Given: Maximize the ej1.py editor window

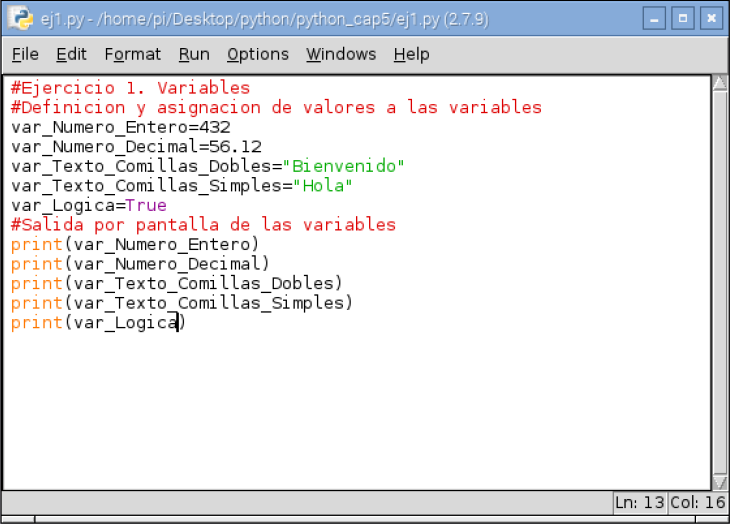Looking at the screenshot, I should point(683,19).
